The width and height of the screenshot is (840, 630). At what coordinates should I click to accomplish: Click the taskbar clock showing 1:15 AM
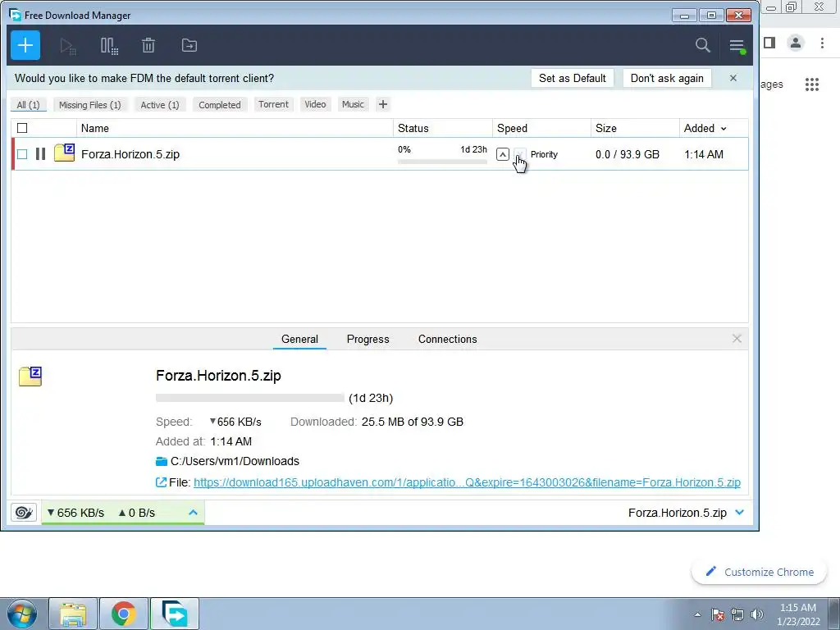[x=798, y=614]
